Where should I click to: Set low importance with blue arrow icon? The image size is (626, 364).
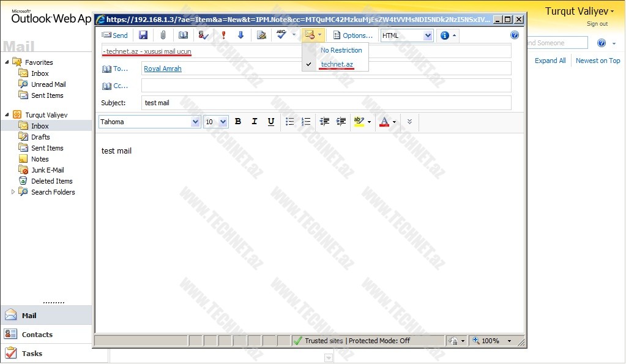(240, 35)
